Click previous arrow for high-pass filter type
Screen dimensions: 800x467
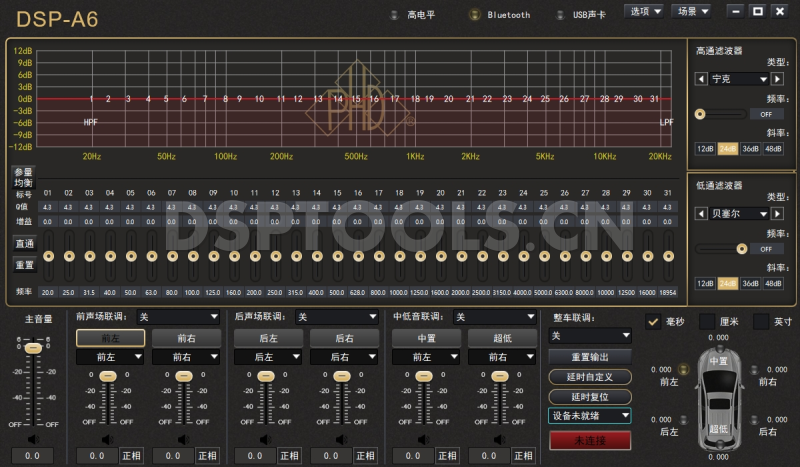pyautogui.click(x=703, y=78)
